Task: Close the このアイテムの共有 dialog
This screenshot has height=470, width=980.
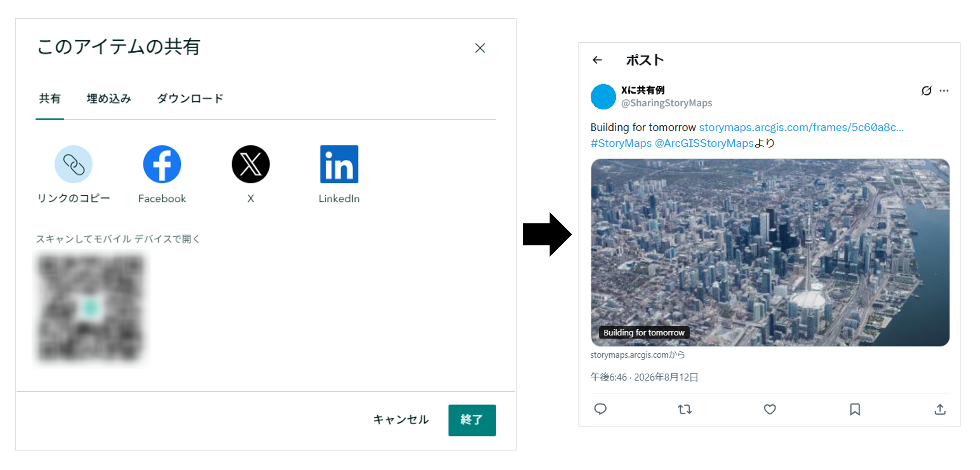Action: [480, 48]
